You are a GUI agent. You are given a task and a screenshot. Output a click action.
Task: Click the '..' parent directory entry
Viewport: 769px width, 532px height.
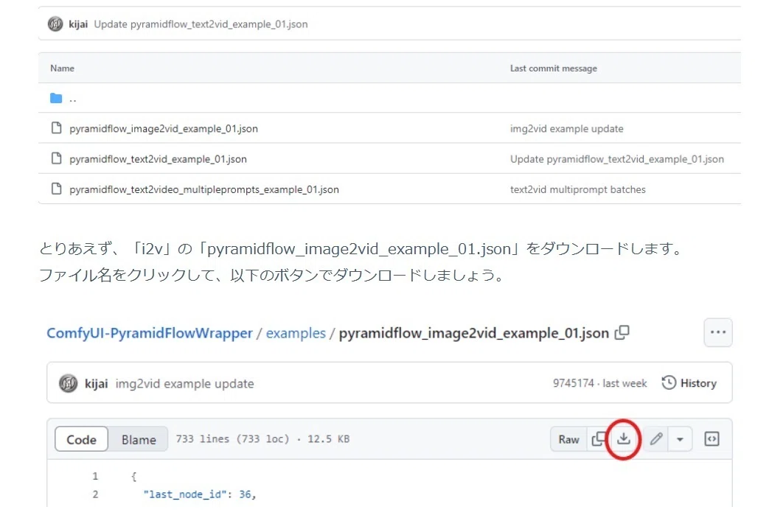pos(73,99)
